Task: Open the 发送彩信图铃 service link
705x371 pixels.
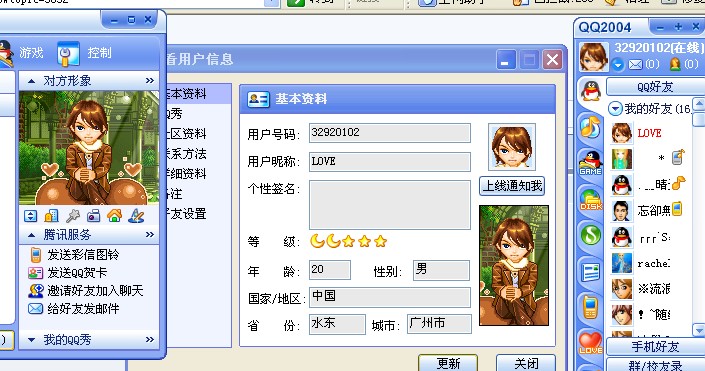Action: click(83, 255)
